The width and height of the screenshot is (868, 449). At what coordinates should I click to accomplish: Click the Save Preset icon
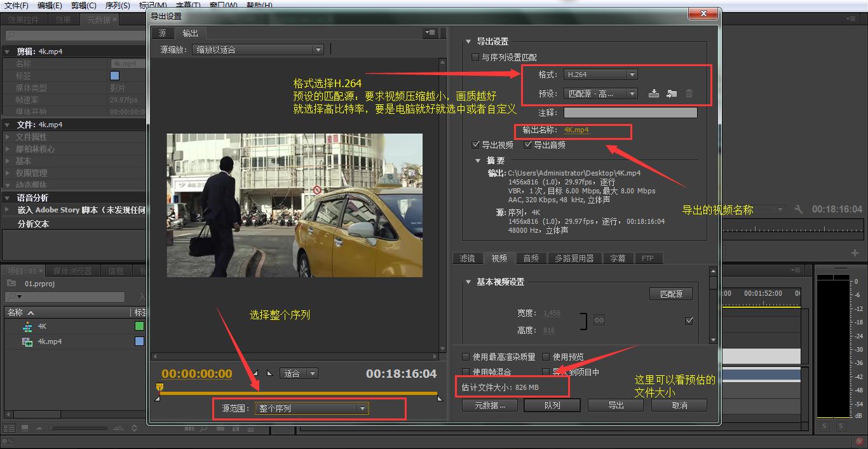pos(653,93)
